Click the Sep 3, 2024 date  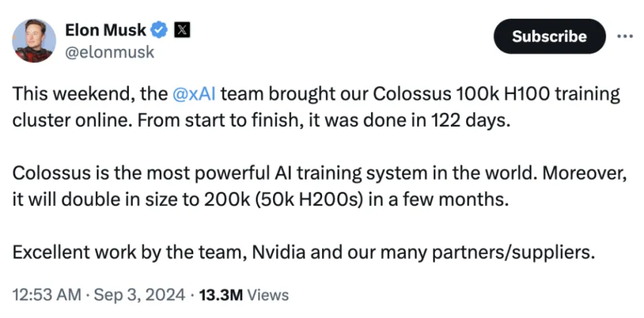(x=140, y=295)
